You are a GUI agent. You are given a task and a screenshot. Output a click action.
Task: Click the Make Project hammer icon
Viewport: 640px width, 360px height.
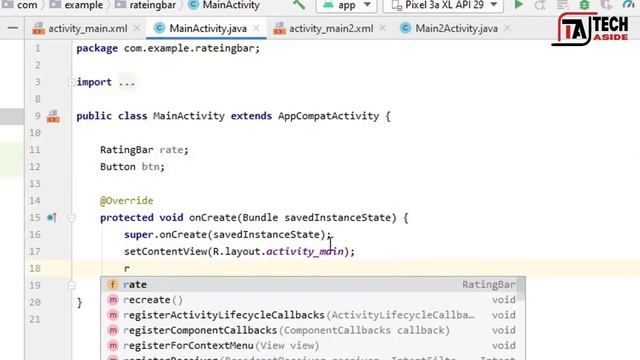tap(299, 5)
